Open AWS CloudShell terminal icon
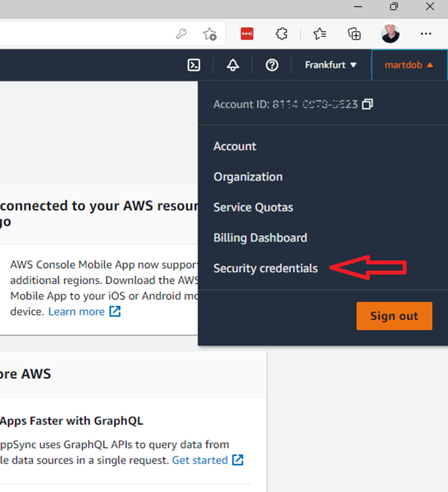This screenshot has width=448, height=492. click(x=194, y=65)
